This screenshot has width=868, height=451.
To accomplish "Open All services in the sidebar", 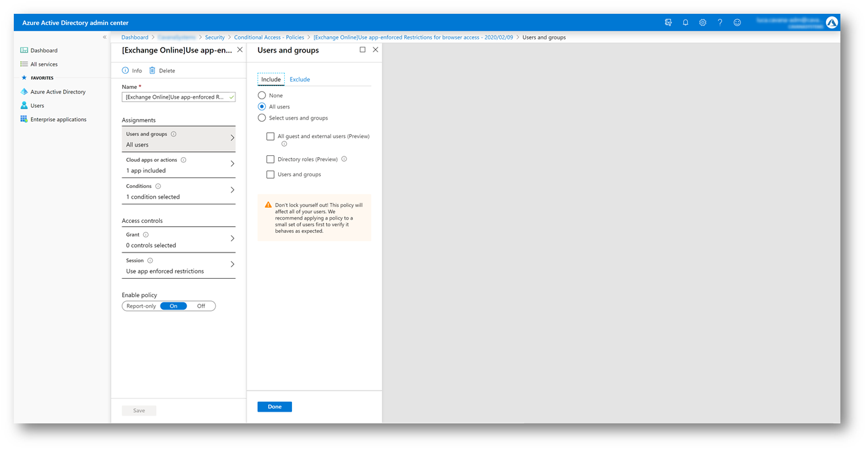I will tap(44, 64).
